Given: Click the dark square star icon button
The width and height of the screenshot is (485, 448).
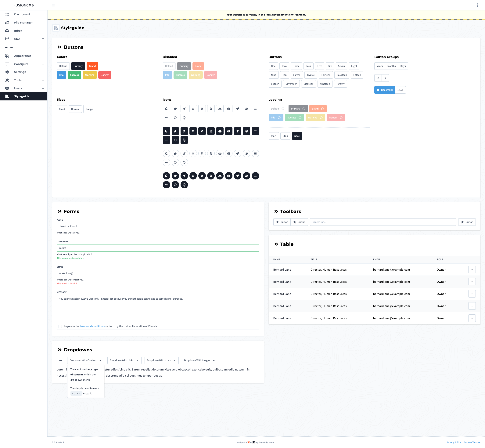Looking at the screenshot, I should (x=175, y=131).
